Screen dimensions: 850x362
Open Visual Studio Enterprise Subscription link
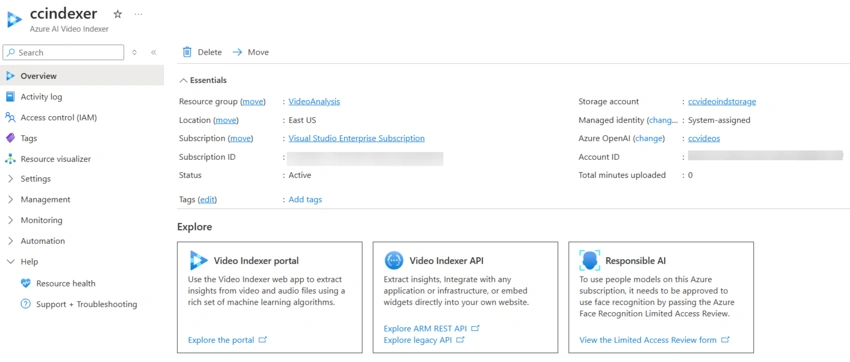click(357, 138)
